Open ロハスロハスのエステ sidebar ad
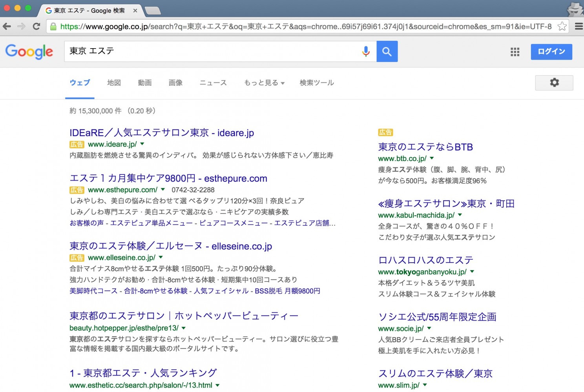Screen dimensions: 584x392 tap(425, 260)
